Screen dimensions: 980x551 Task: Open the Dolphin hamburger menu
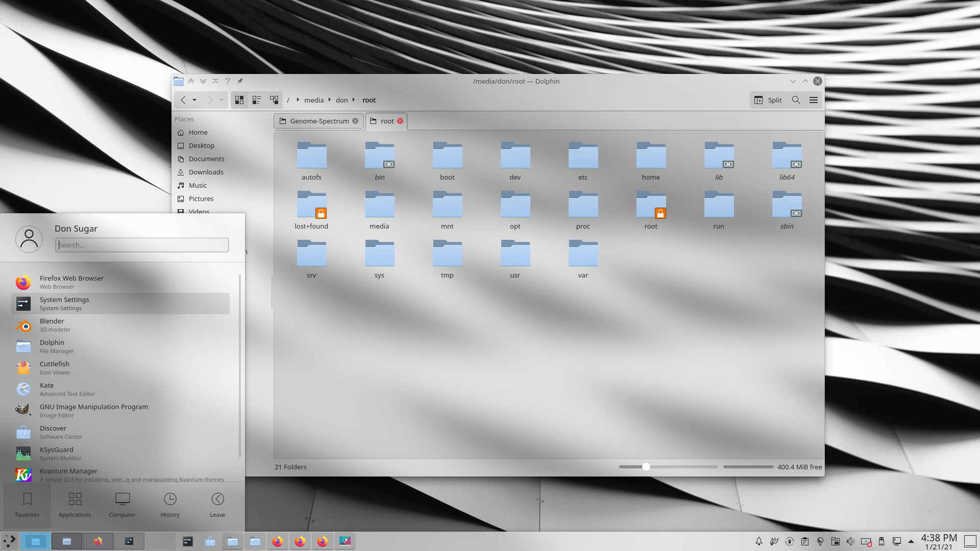(814, 100)
